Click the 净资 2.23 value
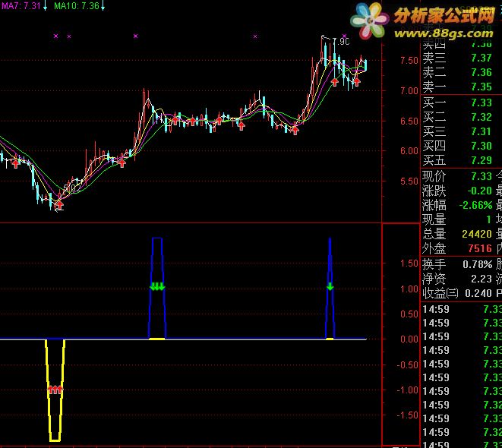The image size is (502, 448). pos(481,279)
